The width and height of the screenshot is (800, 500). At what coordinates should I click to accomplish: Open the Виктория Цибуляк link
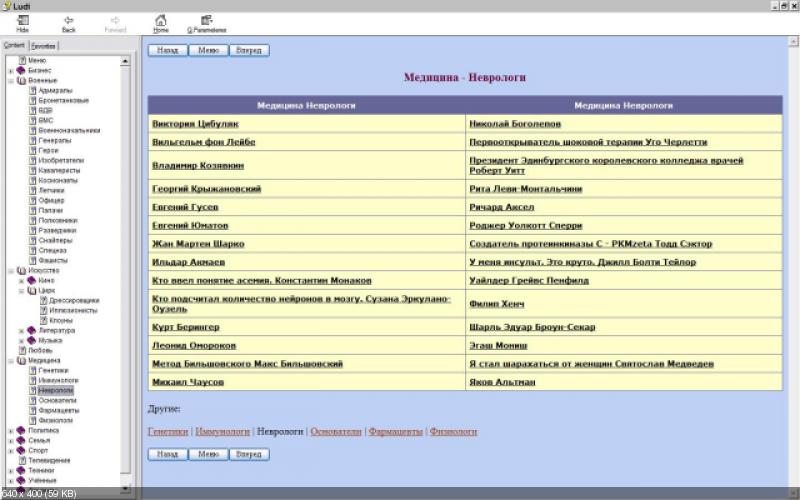tap(195, 124)
